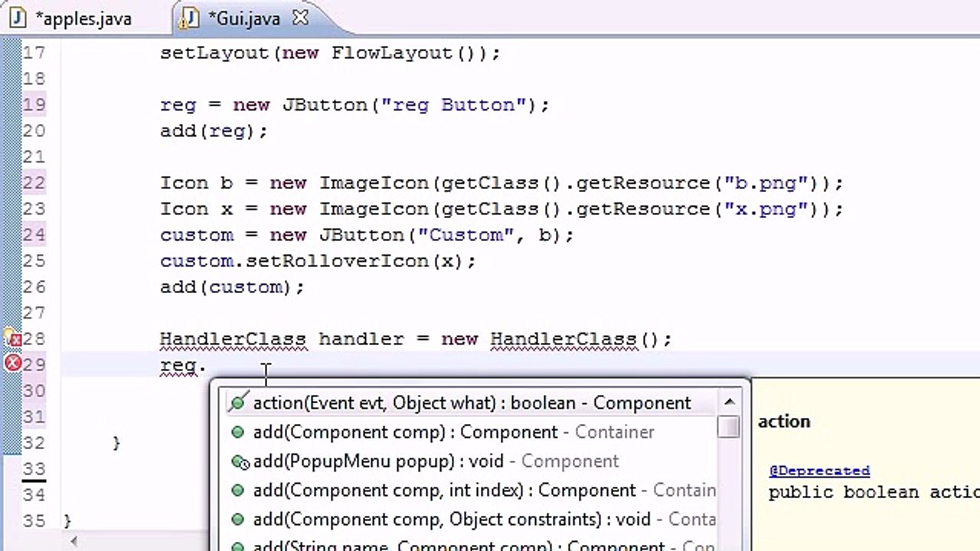This screenshot has height=551, width=980.
Task: Select add(Component comp) : Component suggestion
Action: 472,432
